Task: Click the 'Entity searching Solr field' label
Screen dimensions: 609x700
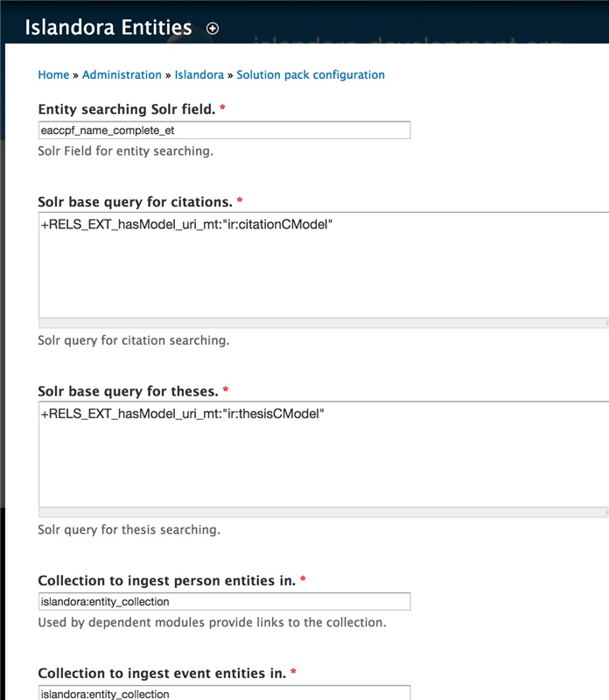Action: [x=126, y=109]
